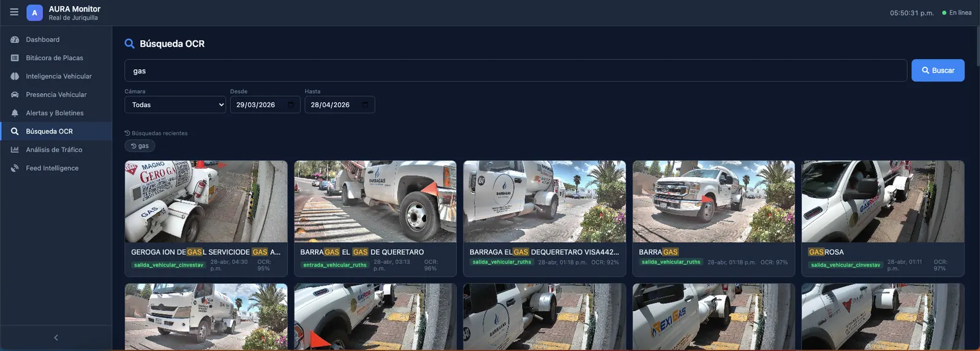This screenshot has width=980, height=351.
Task: Open the hamburger menu icon
Action: tap(14, 12)
